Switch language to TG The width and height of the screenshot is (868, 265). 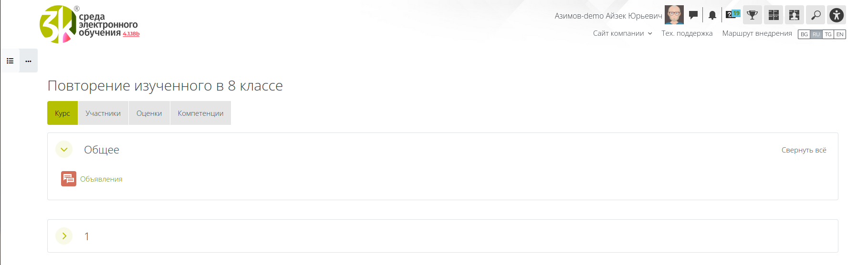(828, 34)
